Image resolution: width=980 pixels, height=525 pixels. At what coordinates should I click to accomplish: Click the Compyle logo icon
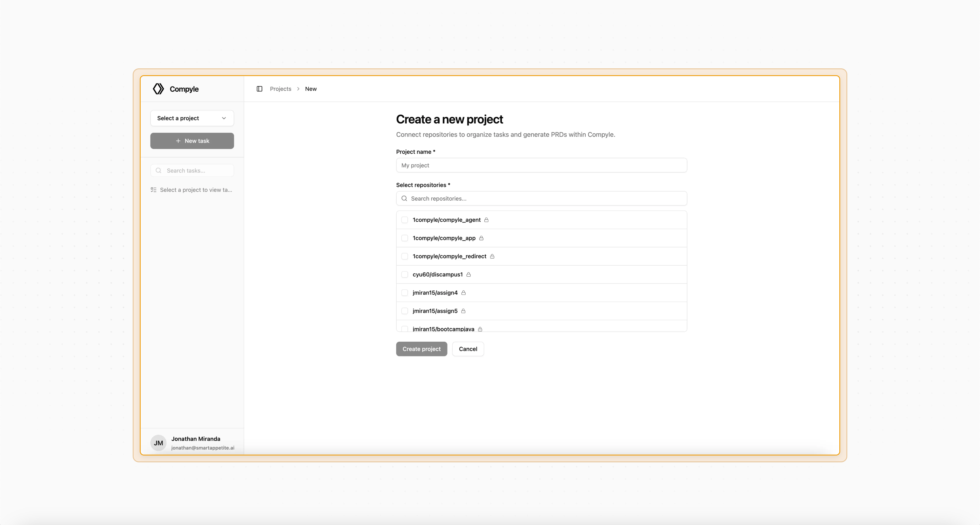point(158,89)
